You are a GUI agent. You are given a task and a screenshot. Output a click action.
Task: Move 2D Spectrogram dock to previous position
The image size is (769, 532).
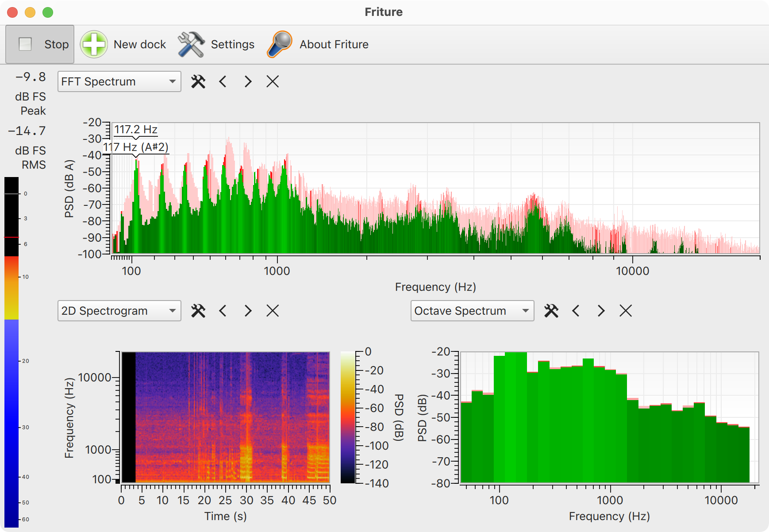(223, 311)
